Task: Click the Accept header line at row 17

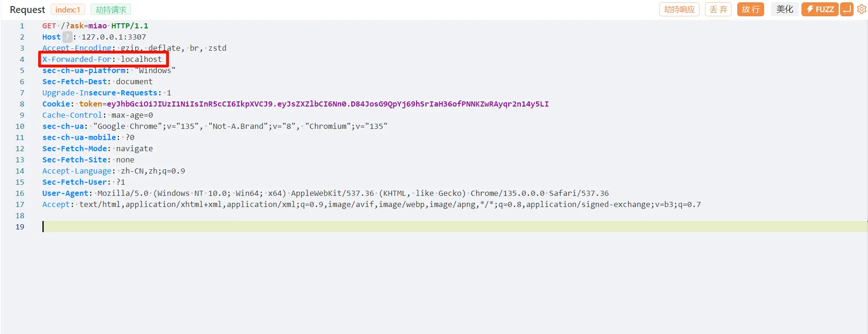Action: tap(371, 204)
